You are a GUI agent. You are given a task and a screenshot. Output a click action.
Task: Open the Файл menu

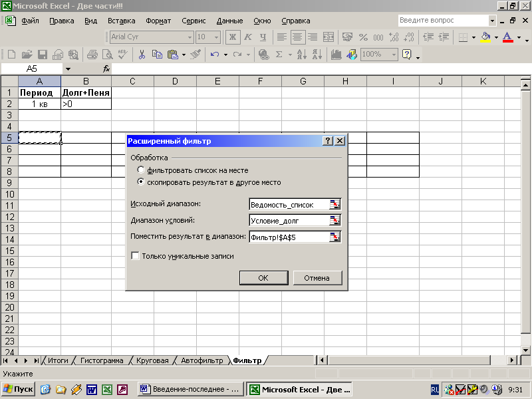tap(30, 21)
